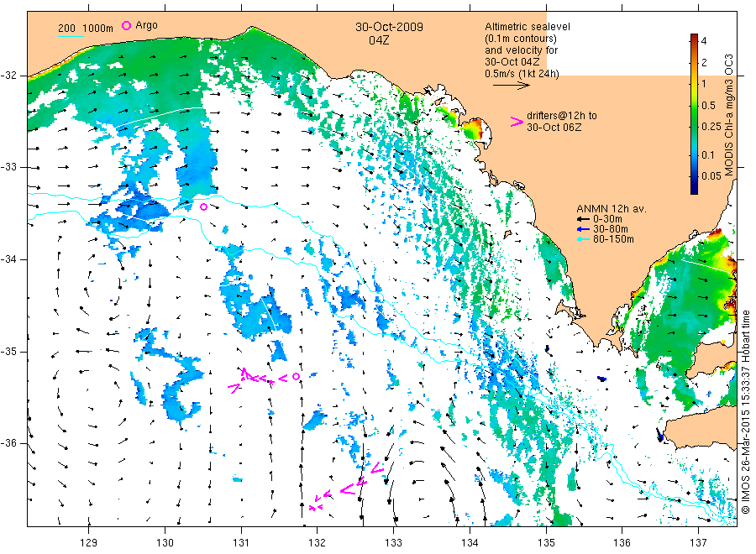Click the colorbar value 0.05 label
The width and height of the screenshot is (756, 554).
coord(711,175)
